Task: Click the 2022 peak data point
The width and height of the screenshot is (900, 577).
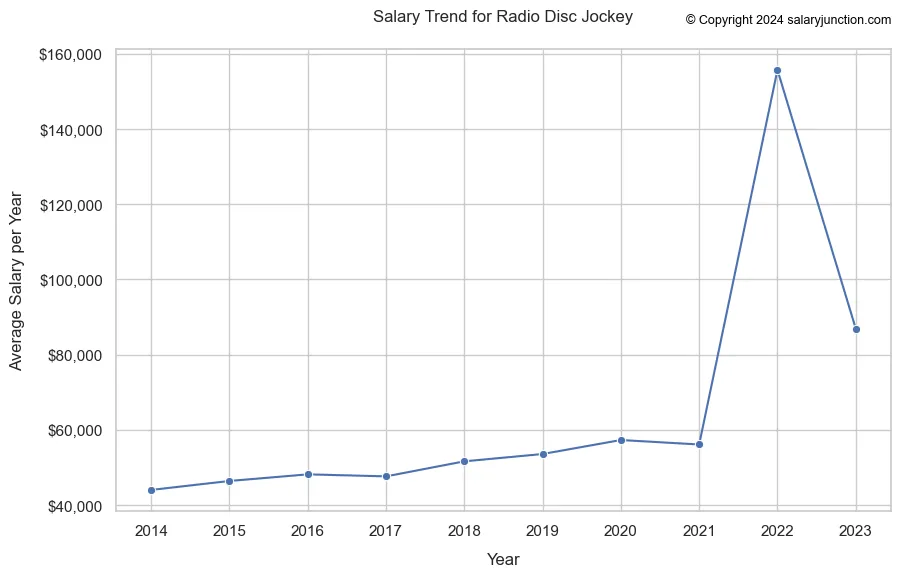Action: [777, 71]
